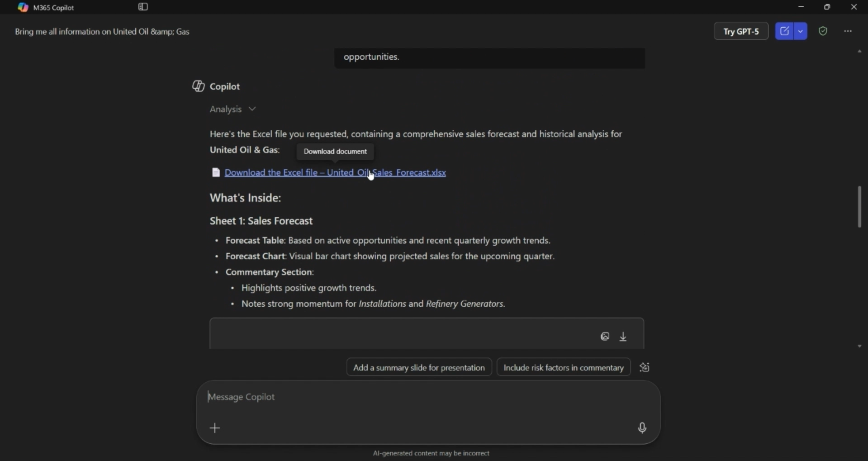The height and width of the screenshot is (461, 868).
Task: Select Include risk factors in commentary
Action: coord(564,368)
